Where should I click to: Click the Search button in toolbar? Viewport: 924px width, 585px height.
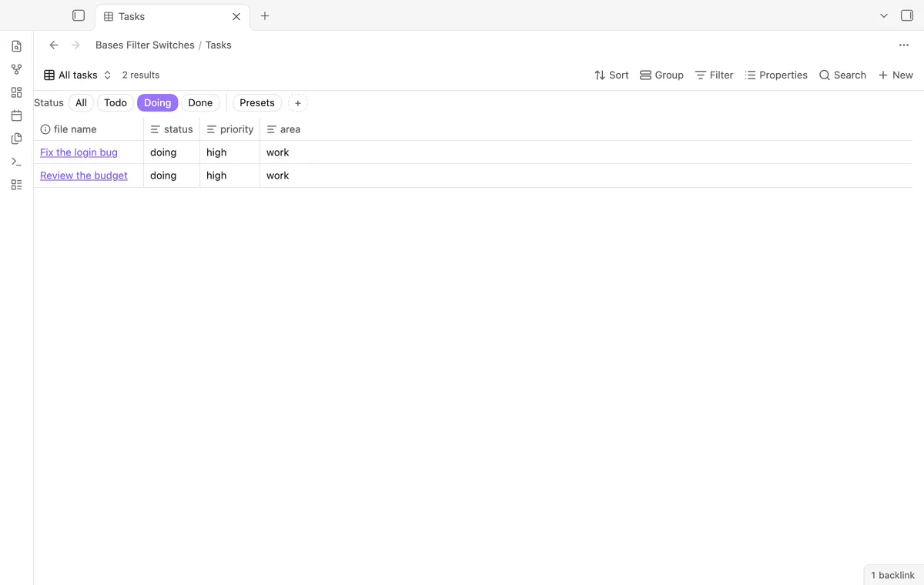pyautogui.click(x=842, y=75)
